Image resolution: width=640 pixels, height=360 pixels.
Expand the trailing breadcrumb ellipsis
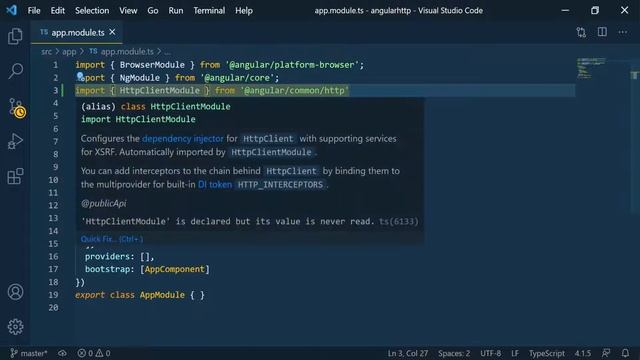(x=167, y=52)
